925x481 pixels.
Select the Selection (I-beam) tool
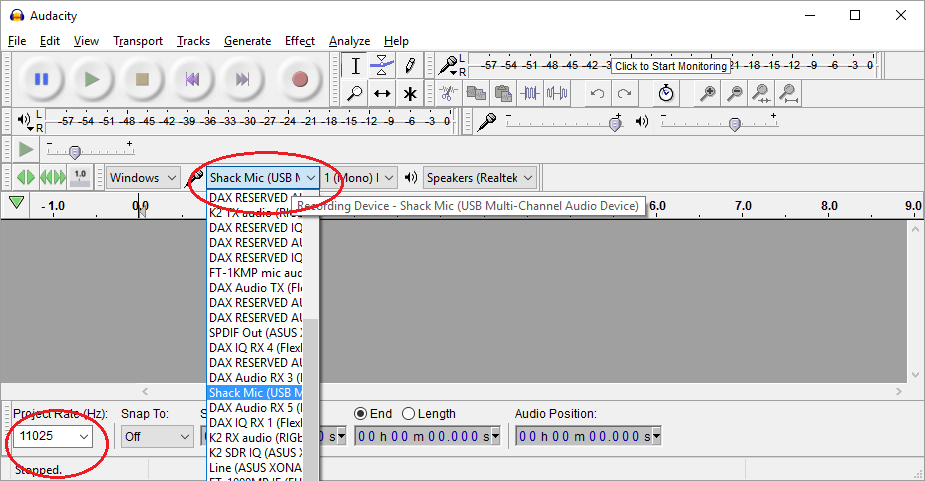coord(355,66)
